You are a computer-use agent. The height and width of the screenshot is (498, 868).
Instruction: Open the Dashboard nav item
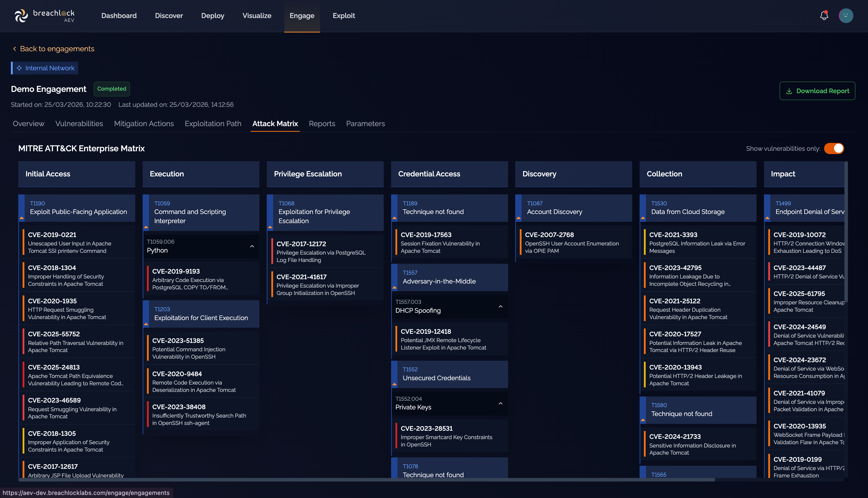[x=119, y=16]
